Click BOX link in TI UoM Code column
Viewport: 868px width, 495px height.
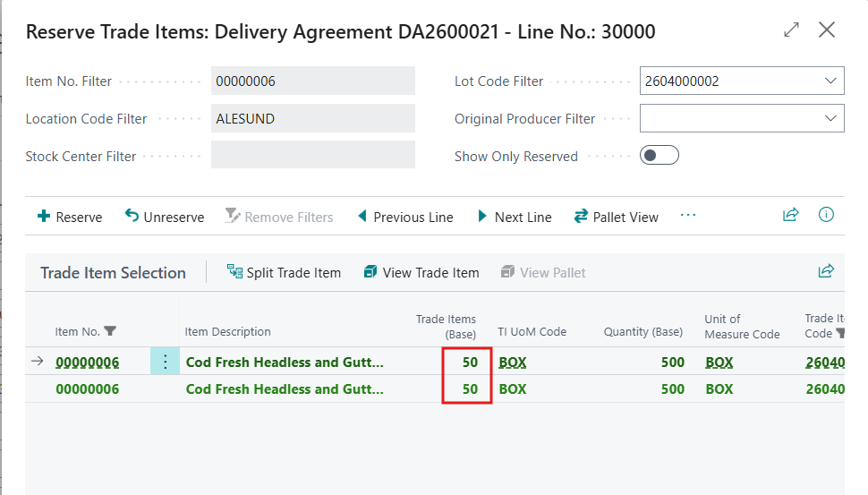tap(513, 363)
